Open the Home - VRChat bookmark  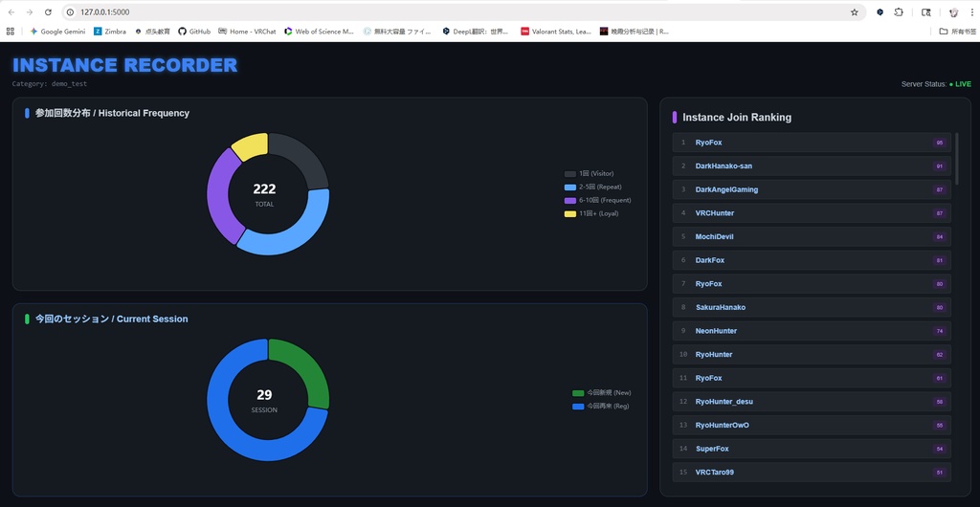click(x=247, y=32)
